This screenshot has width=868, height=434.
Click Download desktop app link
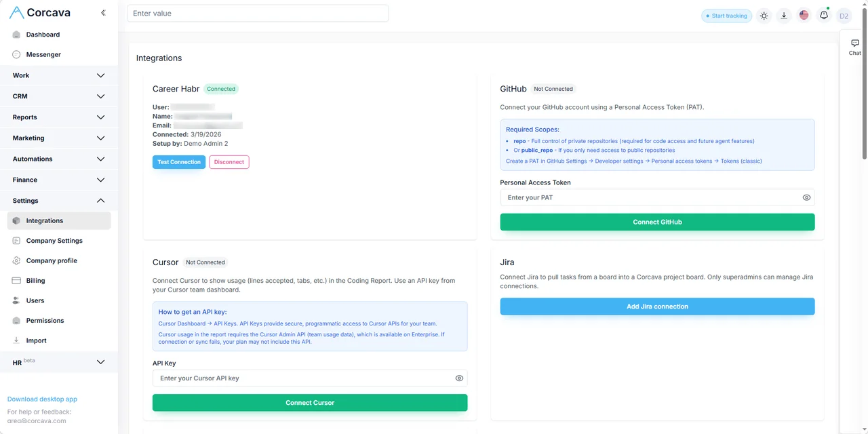(42, 399)
